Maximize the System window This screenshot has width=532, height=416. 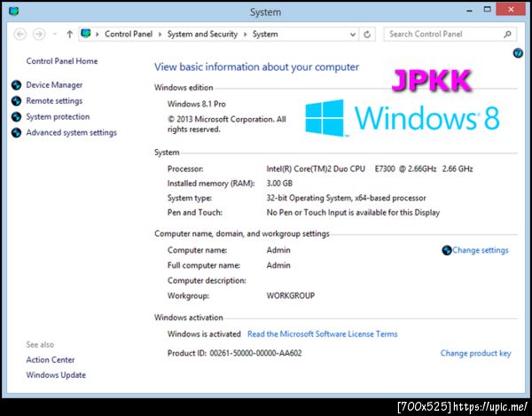487,10
